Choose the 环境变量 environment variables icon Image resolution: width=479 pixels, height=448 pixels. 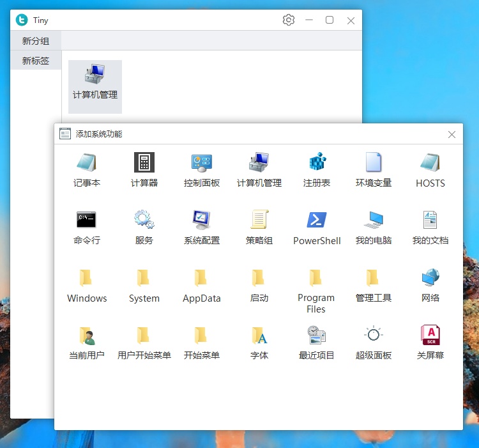(x=374, y=163)
